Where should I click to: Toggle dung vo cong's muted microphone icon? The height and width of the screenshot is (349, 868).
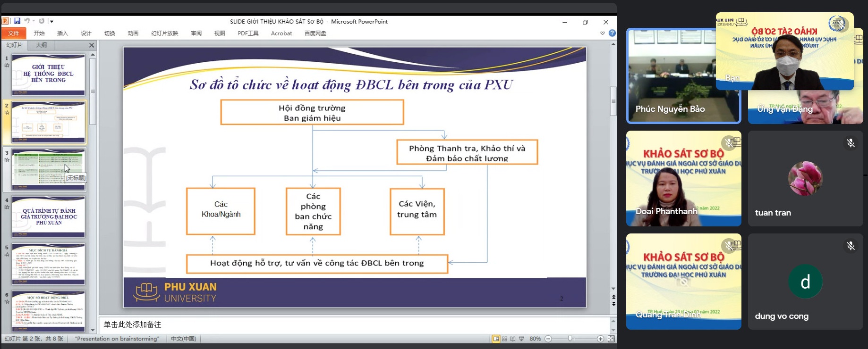click(851, 246)
